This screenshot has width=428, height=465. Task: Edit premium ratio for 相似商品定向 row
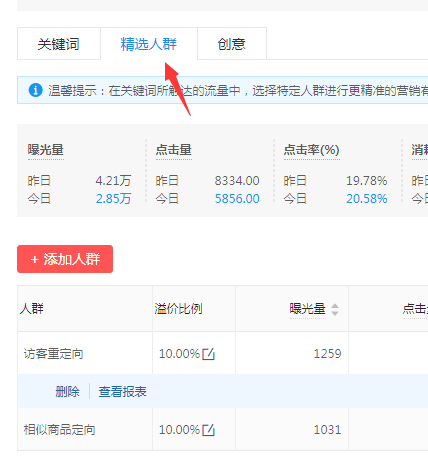click(209, 430)
